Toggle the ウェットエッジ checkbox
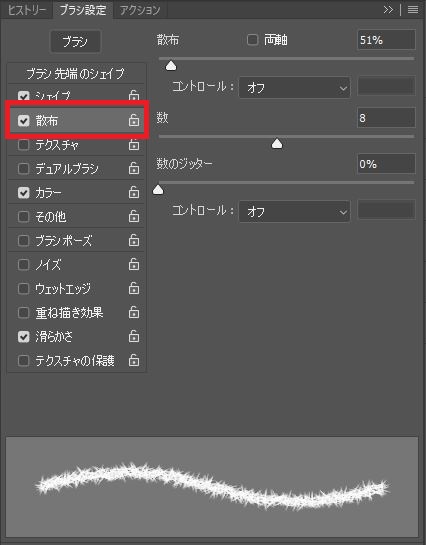This screenshot has width=426, height=545. click(x=23, y=288)
